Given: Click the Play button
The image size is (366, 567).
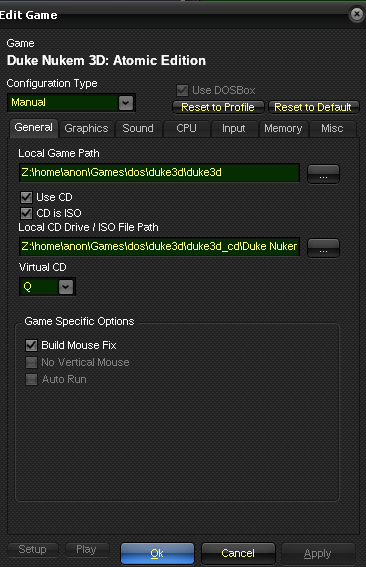Looking at the screenshot, I should [x=86, y=550].
